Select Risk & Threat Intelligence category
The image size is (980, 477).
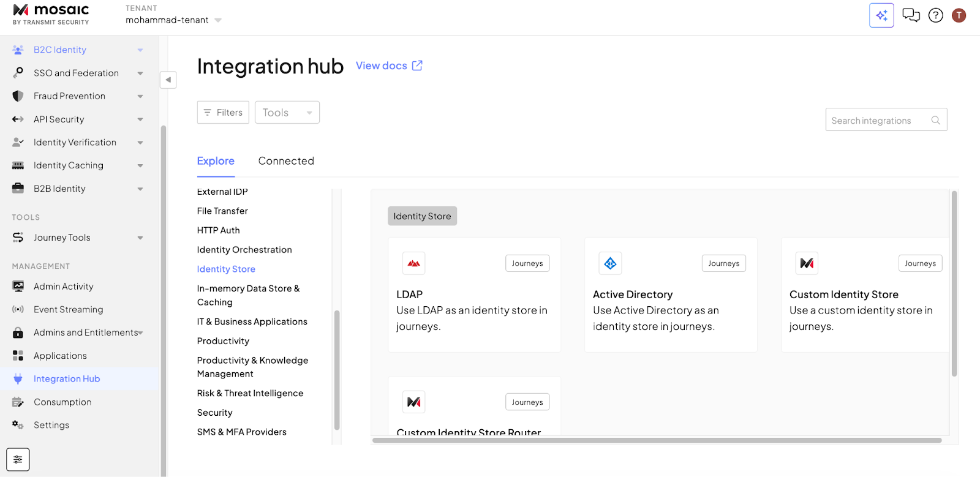pyautogui.click(x=250, y=393)
